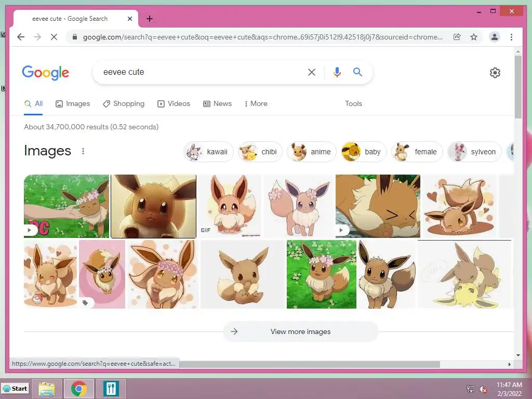Open the three-dot menu beside Images heading

pyautogui.click(x=83, y=151)
